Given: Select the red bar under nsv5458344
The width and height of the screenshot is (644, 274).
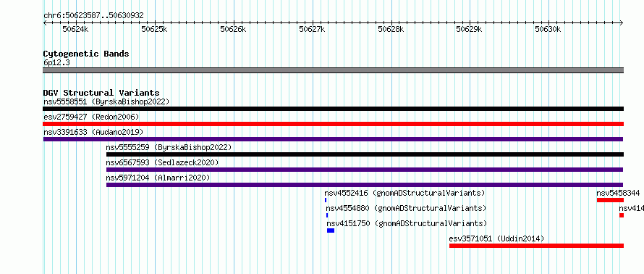Looking at the screenshot, I should point(610,200).
